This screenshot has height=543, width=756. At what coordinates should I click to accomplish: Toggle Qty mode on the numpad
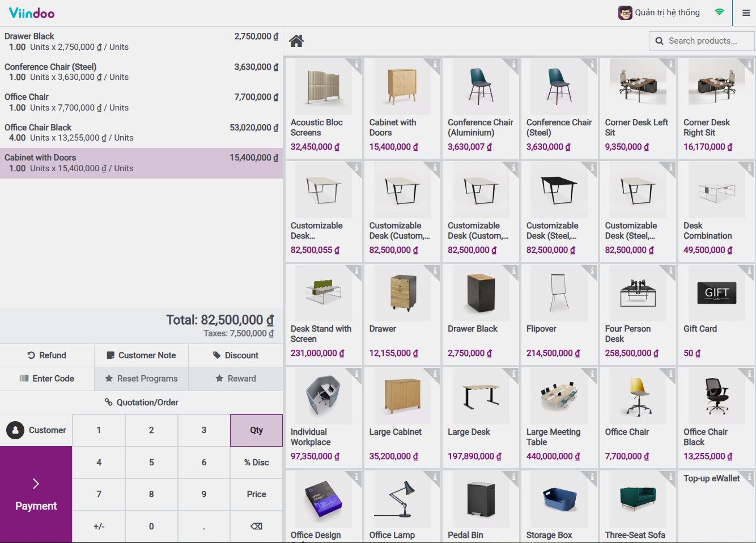tap(256, 430)
